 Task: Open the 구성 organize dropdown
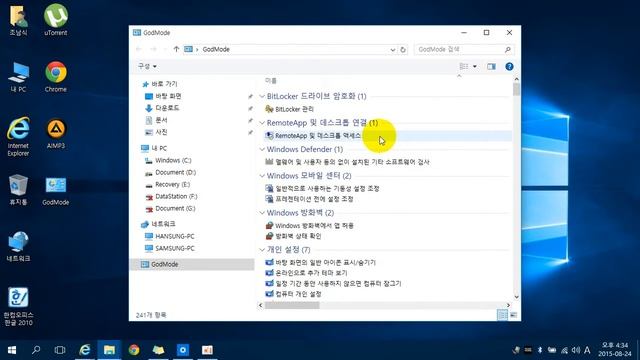pyautogui.click(x=147, y=66)
